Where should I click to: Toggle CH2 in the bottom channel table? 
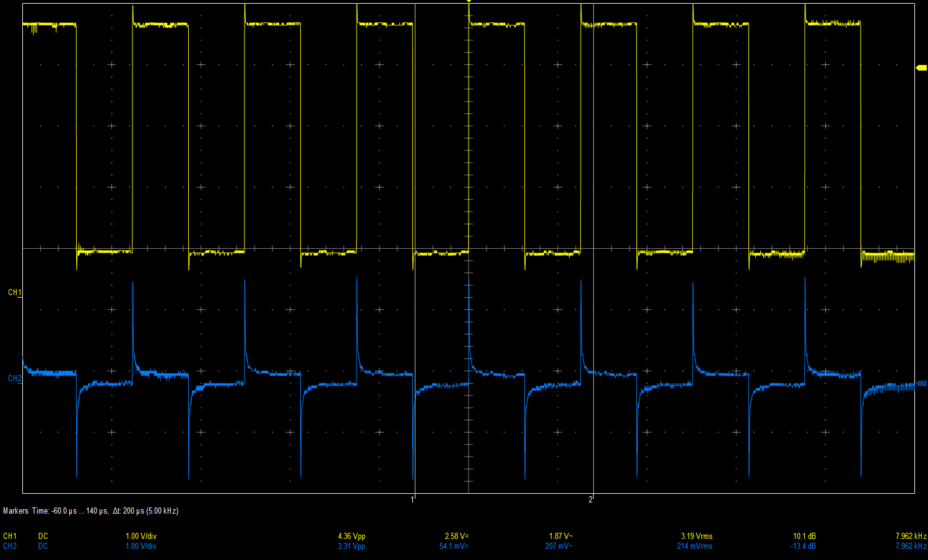(10, 546)
